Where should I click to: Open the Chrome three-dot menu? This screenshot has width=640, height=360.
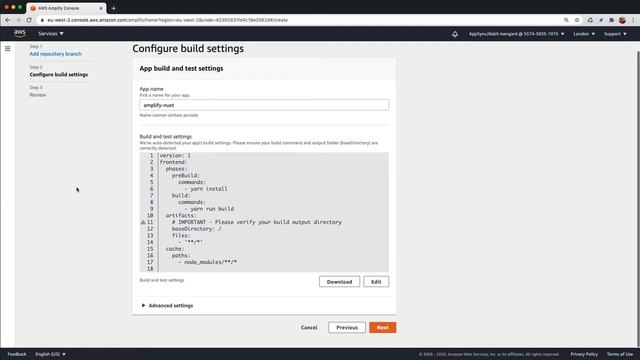pos(633,20)
